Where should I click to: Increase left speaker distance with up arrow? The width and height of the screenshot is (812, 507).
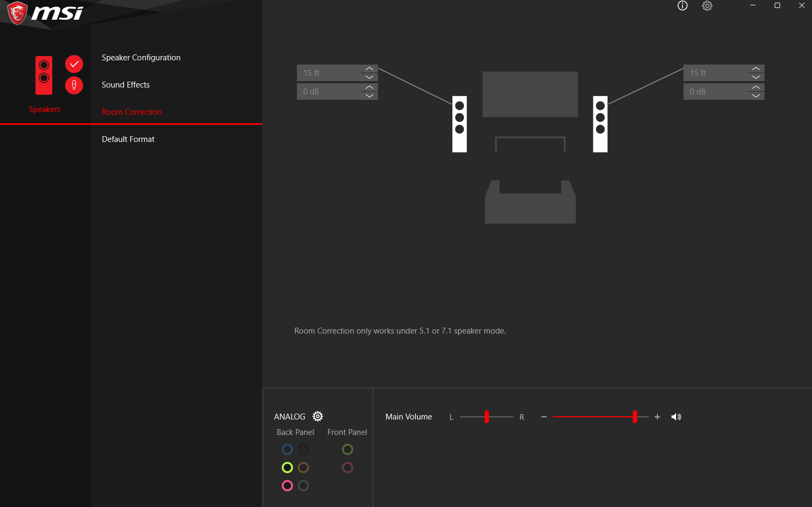369,69
